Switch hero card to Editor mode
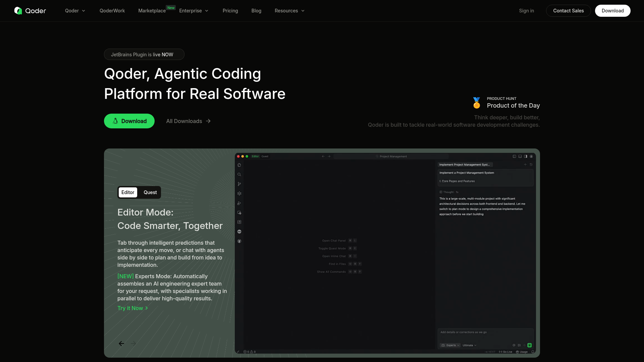The width and height of the screenshot is (644, 362). [128, 192]
